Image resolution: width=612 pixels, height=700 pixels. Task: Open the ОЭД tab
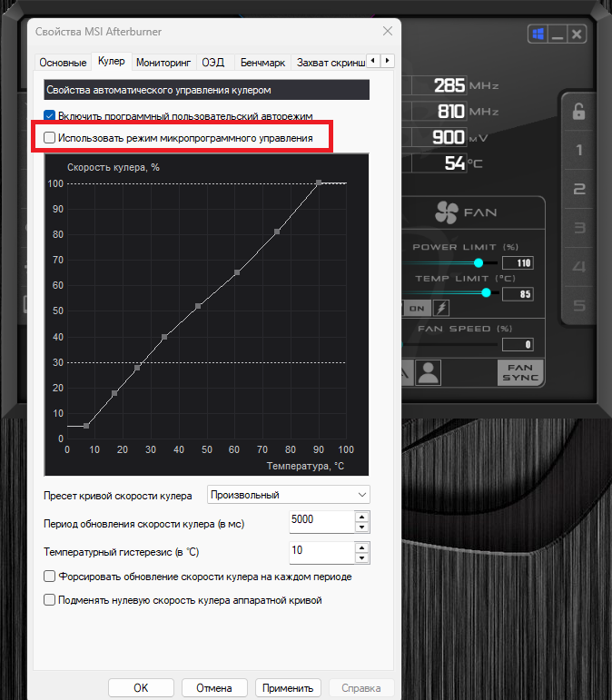(213, 63)
